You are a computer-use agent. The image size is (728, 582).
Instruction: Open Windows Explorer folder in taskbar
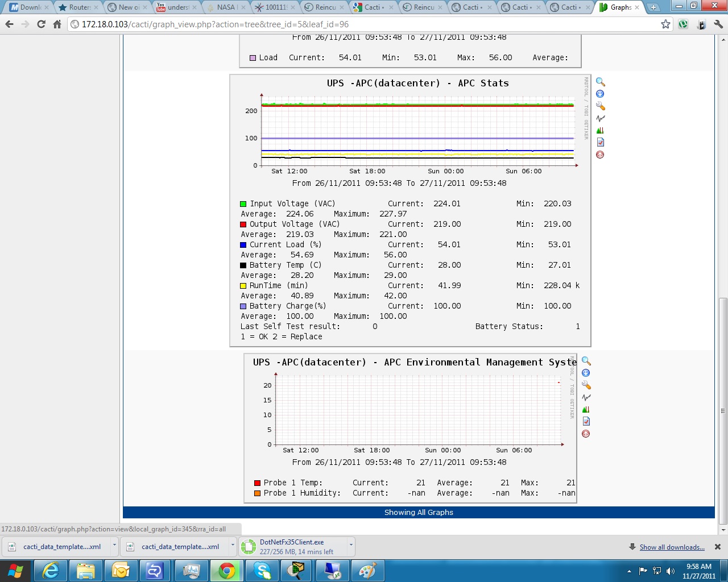click(x=86, y=571)
